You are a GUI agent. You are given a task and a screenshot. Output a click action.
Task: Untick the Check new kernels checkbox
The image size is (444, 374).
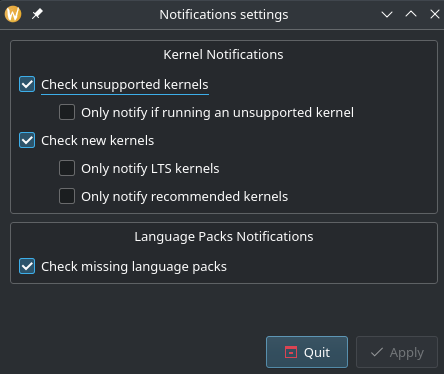point(27,140)
